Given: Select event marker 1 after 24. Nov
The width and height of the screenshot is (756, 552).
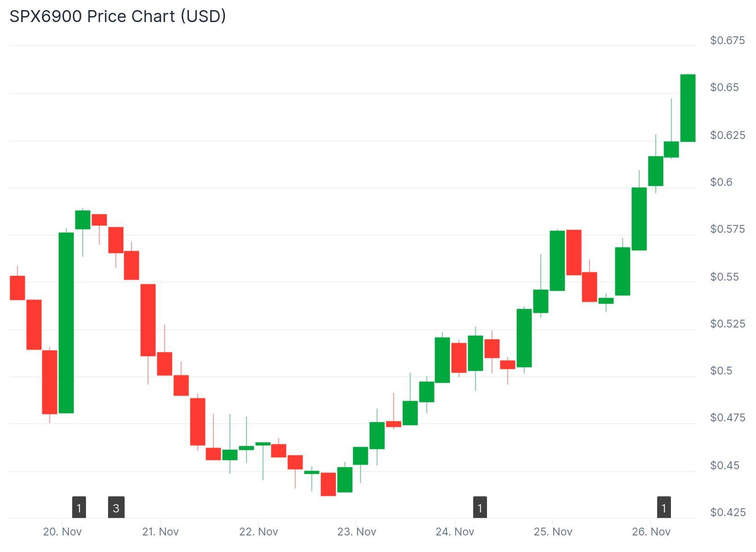Looking at the screenshot, I should point(480,508).
